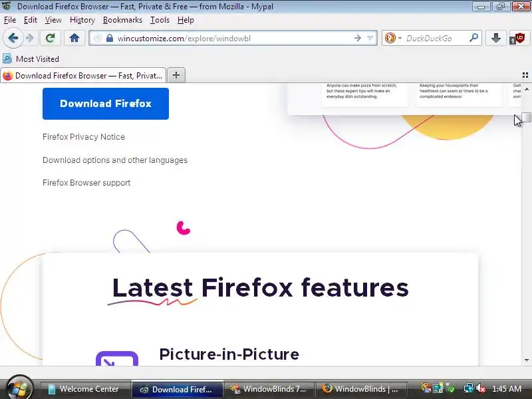Select the Download Firefox Browser tab

coord(83,75)
